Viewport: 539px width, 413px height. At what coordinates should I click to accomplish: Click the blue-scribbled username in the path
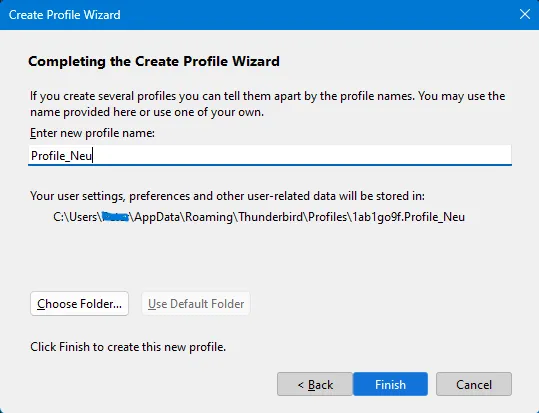pos(116,217)
